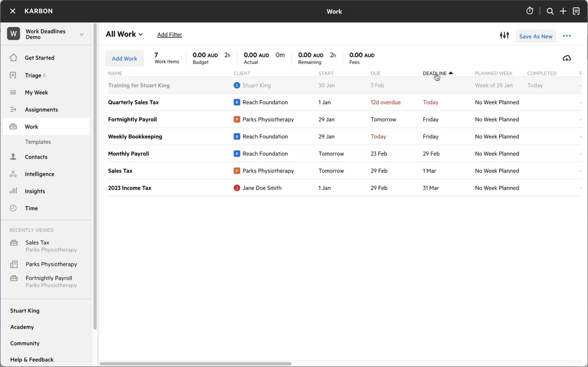Click the plus icon to add new
The height and width of the screenshot is (367, 588).
tap(563, 11)
